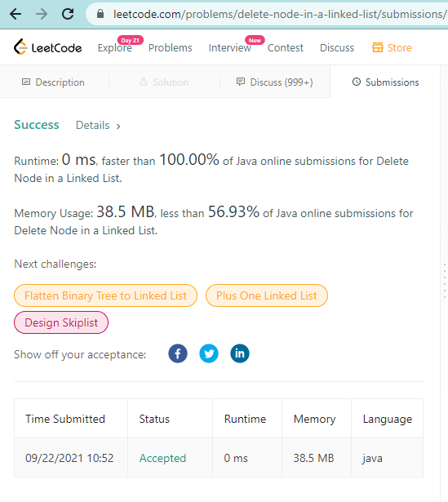Screen dimensions: 448x502
Task: Expand Details with the chevron arrow
Action: 118,127
